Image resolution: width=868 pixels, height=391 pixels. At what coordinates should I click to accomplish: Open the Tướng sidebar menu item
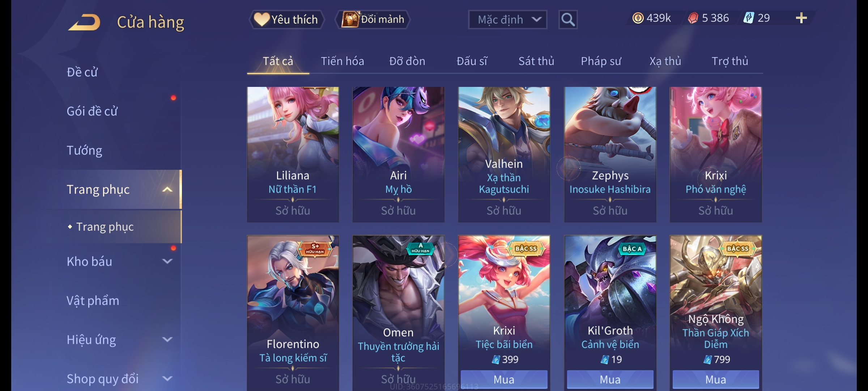[84, 150]
